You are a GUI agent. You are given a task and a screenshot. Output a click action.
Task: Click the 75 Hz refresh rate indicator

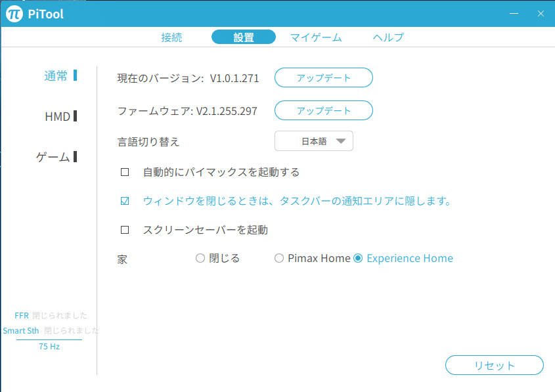pyautogui.click(x=50, y=346)
